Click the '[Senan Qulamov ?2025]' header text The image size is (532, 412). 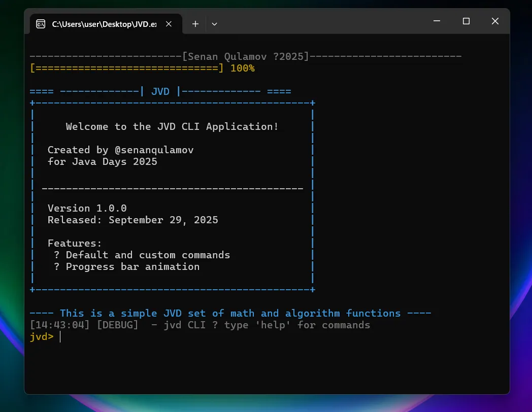pos(246,56)
